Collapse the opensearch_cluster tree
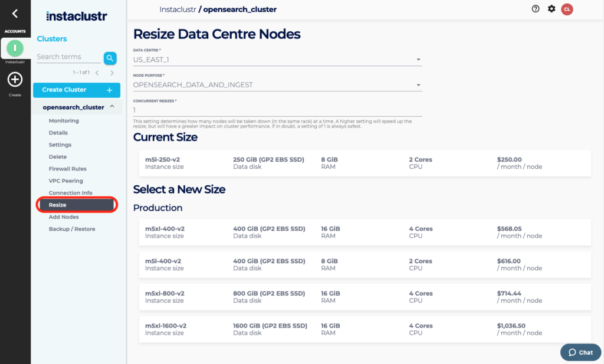604x364 pixels. [x=112, y=107]
